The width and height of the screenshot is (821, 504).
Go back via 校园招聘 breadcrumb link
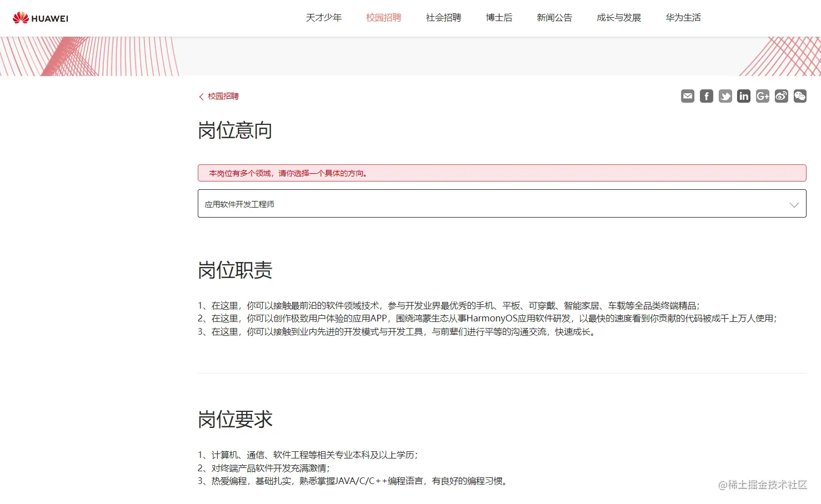(x=219, y=96)
